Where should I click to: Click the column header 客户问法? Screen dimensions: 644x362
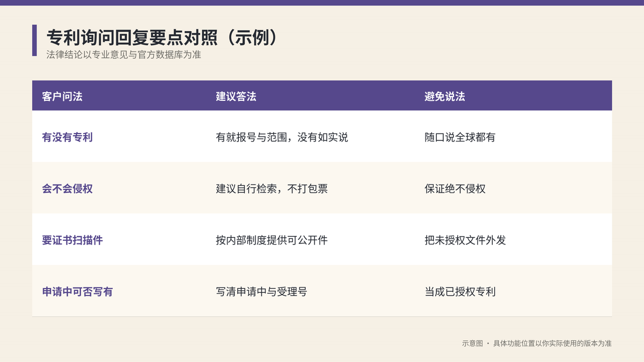click(x=62, y=97)
